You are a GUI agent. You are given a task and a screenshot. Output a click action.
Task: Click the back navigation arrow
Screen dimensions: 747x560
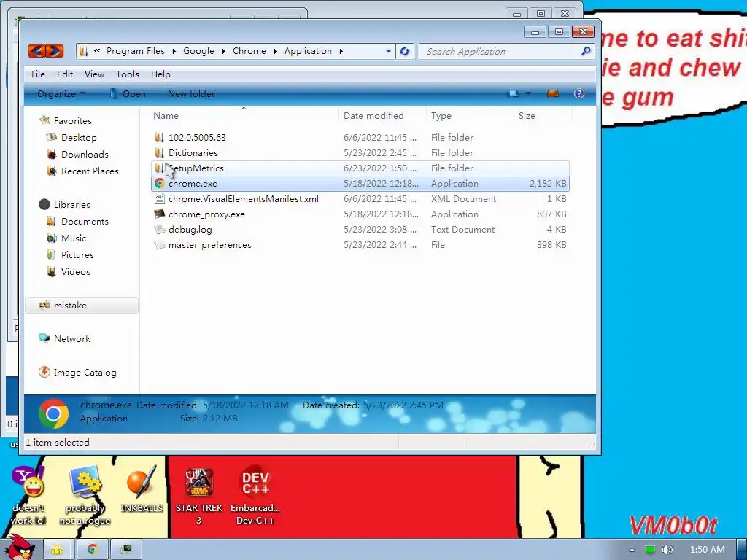[x=36, y=51]
